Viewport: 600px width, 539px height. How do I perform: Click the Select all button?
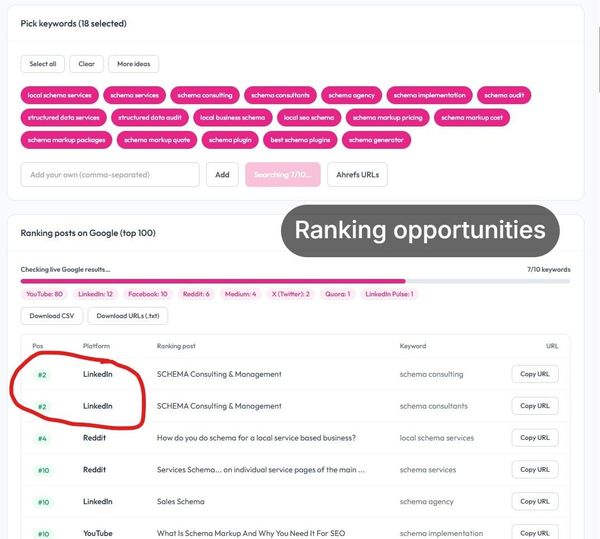(42, 64)
